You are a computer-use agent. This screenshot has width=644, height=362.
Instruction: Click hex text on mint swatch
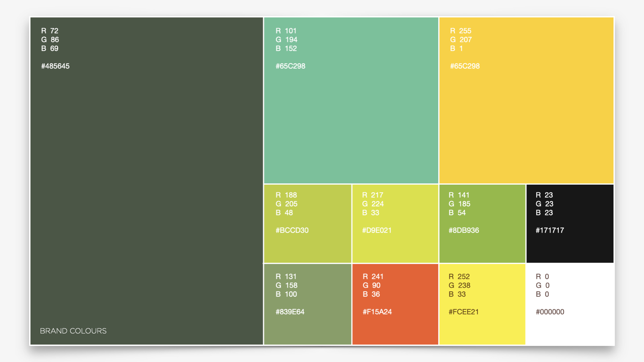(290, 66)
